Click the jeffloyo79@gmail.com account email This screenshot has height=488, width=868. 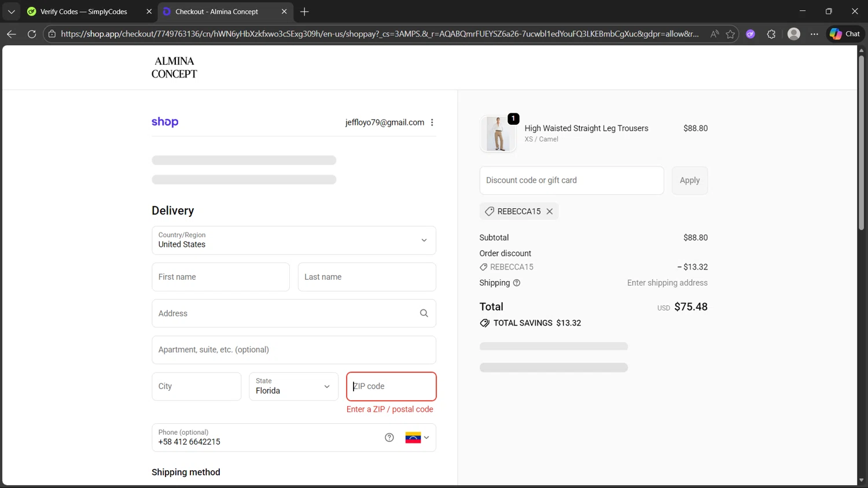385,123
